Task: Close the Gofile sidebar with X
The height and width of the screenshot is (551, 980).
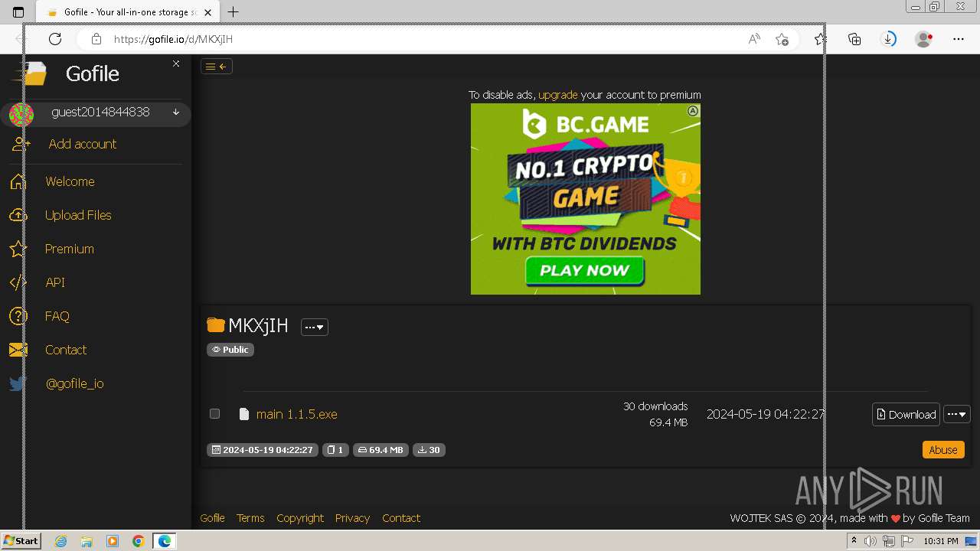Action: 176,64
